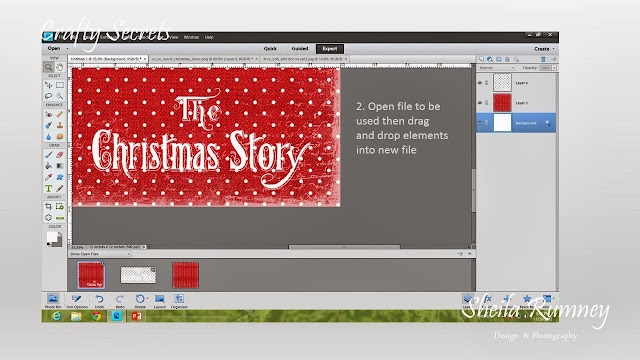This screenshot has width=640, height=360.
Task: Select the Hand tool
Action: (60, 67)
